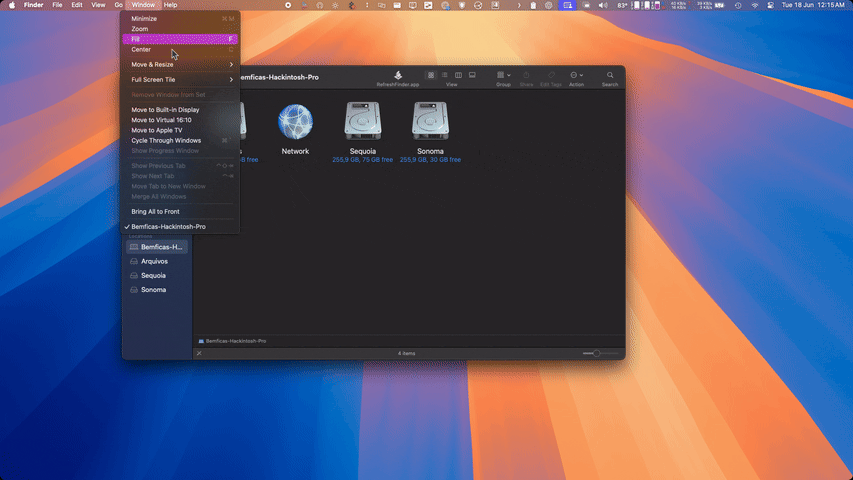Switch Finder to column view
This screenshot has width=853, height=480.
[x=458, y=75]
